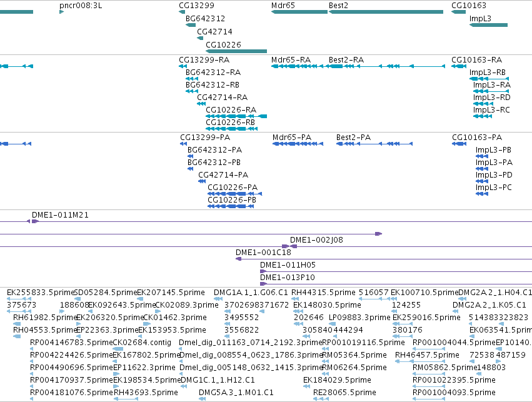Click the DME1-011M21 clone label

60,216
